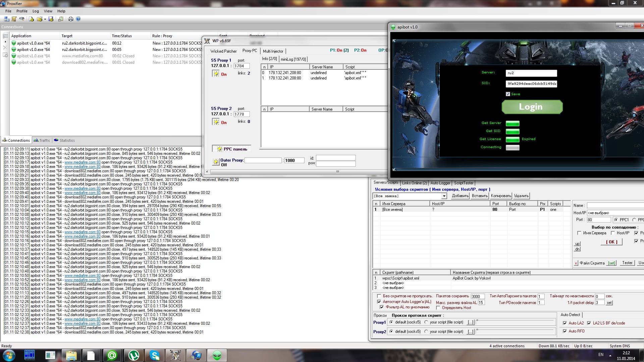Open the load profile dropdown arrow
Image resolution: width=644 pixels, height=362 pixels.
[x=45, y=19]
